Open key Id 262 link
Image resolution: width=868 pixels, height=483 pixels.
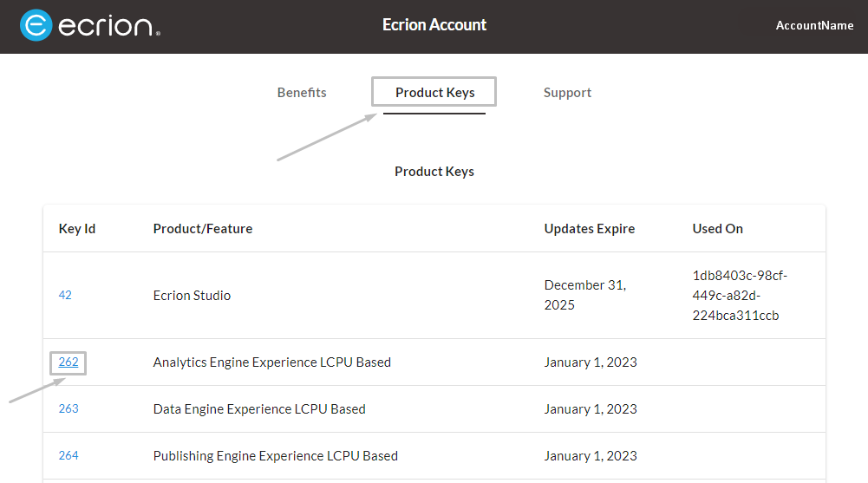point(69,362)
